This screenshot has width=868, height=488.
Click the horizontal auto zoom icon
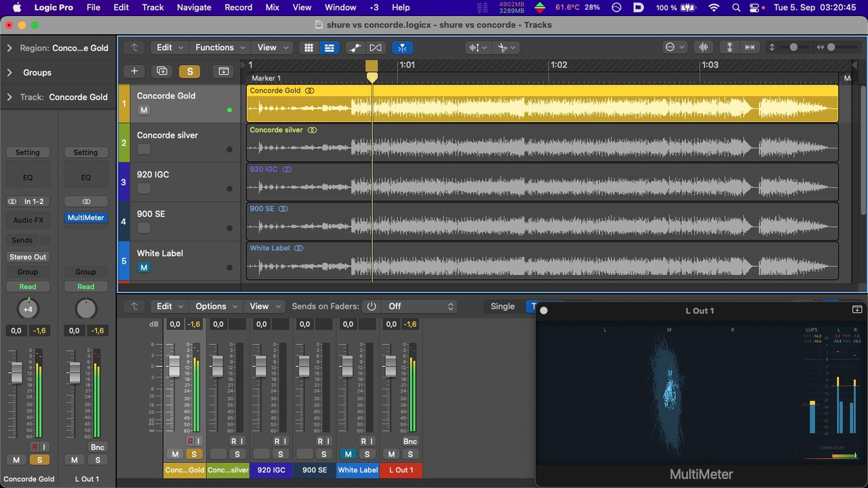750,47
